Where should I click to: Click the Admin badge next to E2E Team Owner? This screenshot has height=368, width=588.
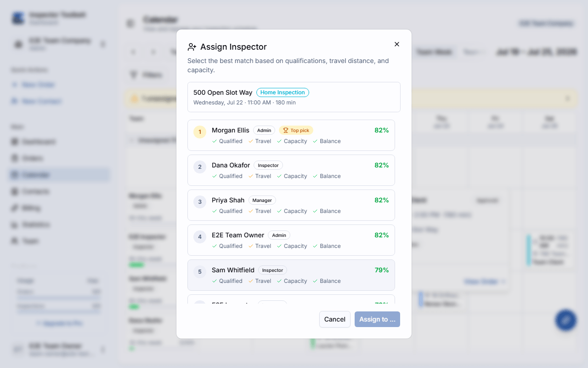click(279, 235)
